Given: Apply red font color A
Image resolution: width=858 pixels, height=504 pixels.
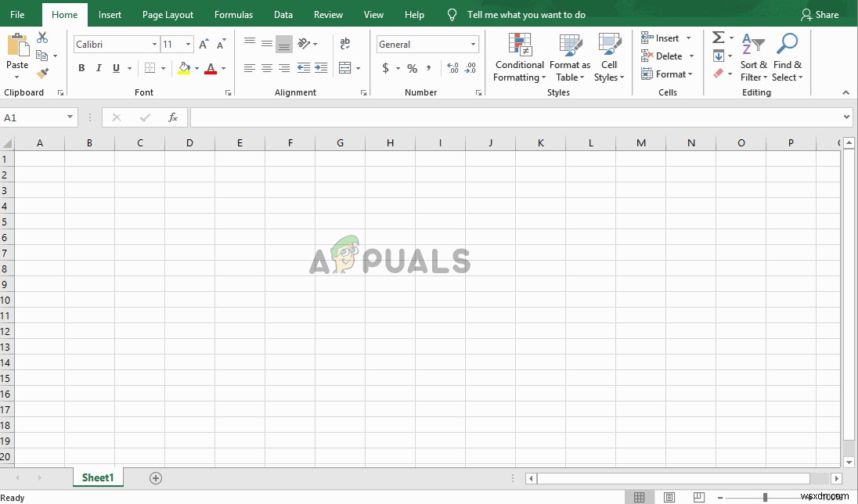Looking at the screenshot, I should (x=211, y=68).
